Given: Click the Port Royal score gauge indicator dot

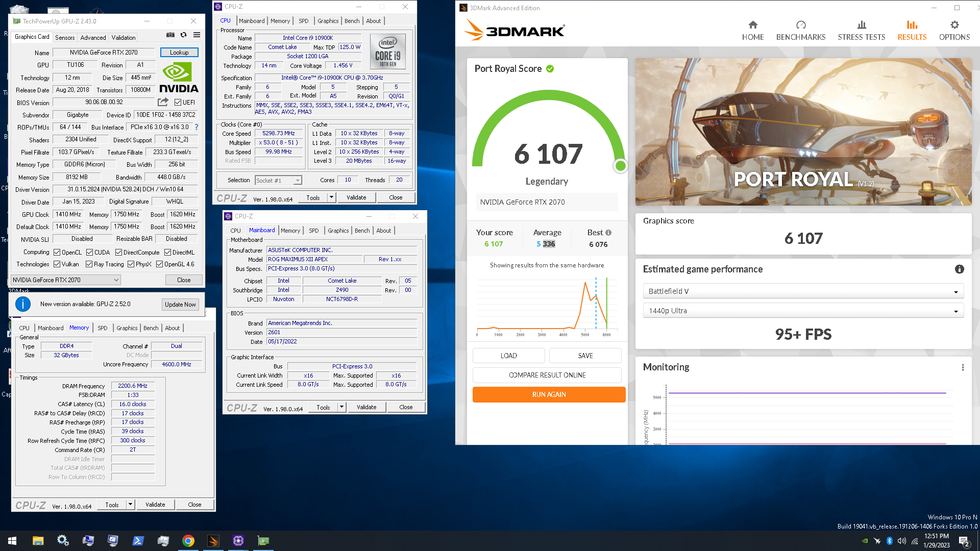Looking at the screenshot, I should (x=621, y=166).
